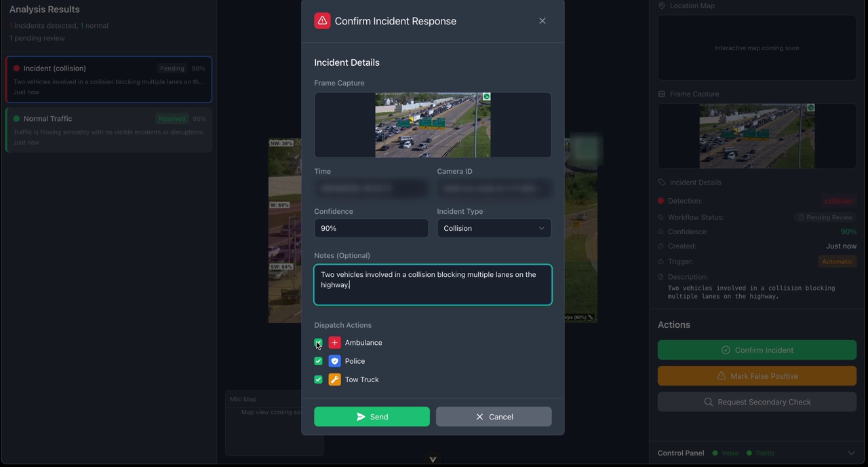Click the blue Police shield icon
This screenshot has height=467, width=868.
pos(334,361)
